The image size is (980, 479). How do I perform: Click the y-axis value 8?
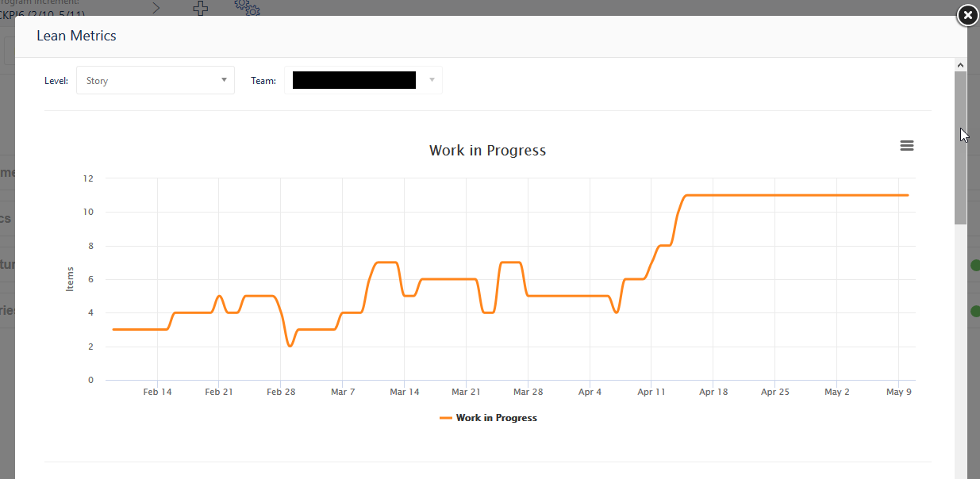pos(91,246)
